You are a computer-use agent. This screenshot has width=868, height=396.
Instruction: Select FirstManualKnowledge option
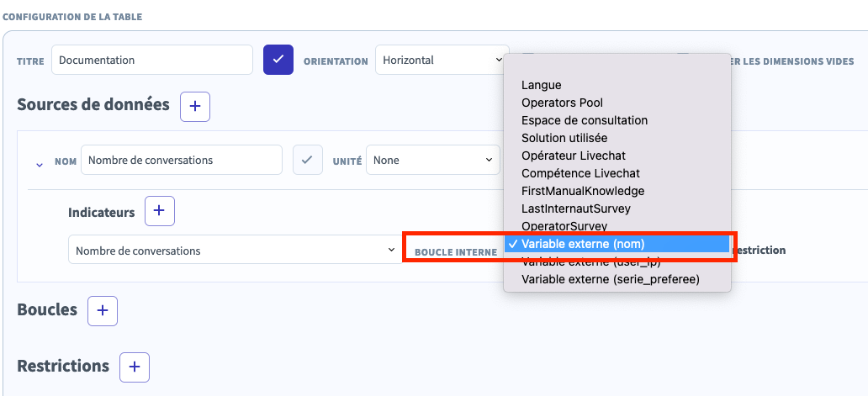click(582, 191)
